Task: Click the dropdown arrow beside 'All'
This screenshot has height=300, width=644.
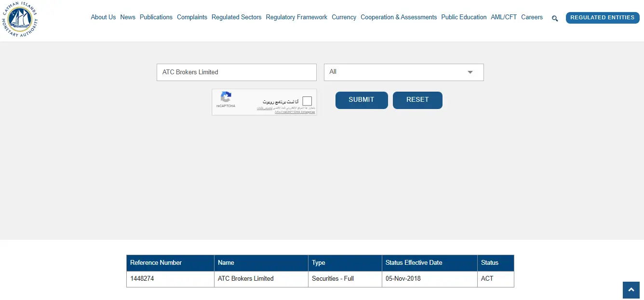Action: point(470,72)
